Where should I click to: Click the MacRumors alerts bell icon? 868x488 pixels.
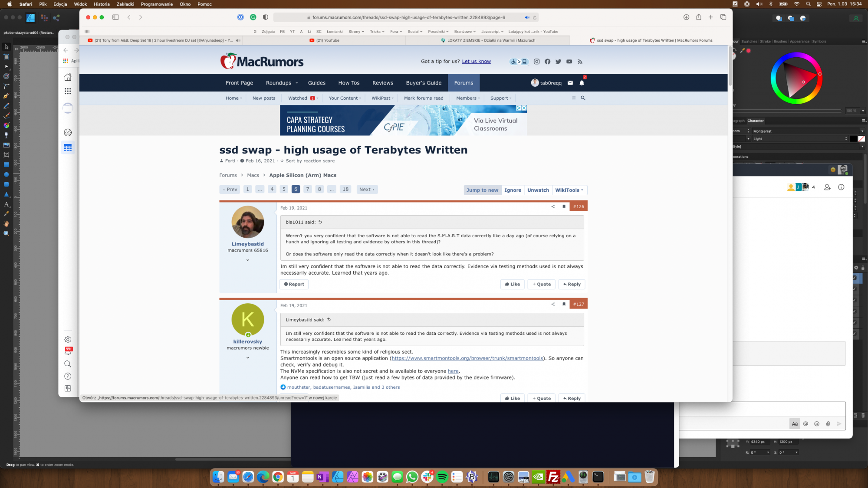pos(582,83)
